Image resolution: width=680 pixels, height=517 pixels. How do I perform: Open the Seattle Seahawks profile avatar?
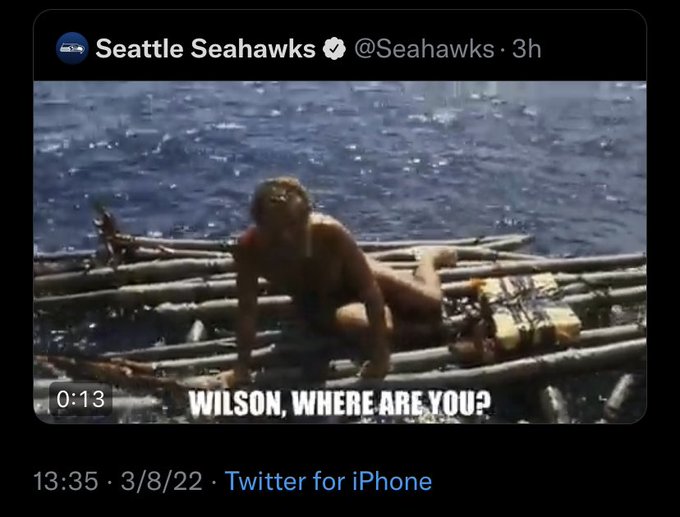pos(72,48)
